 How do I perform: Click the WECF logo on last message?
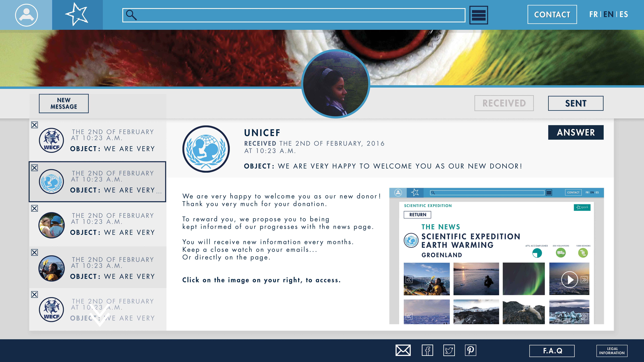(51, 310)
